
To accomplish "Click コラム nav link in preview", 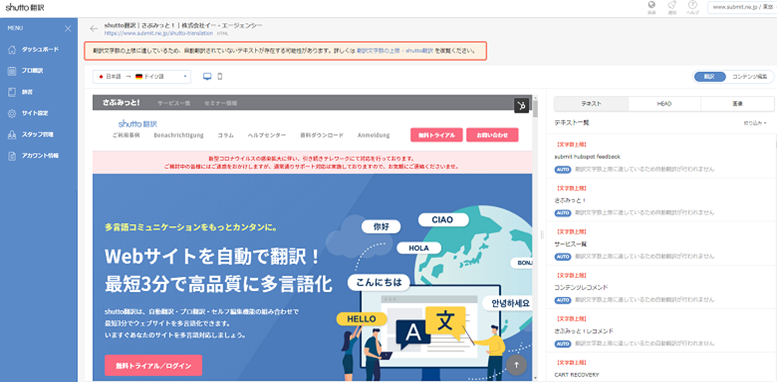I will (x=225, y=135).
